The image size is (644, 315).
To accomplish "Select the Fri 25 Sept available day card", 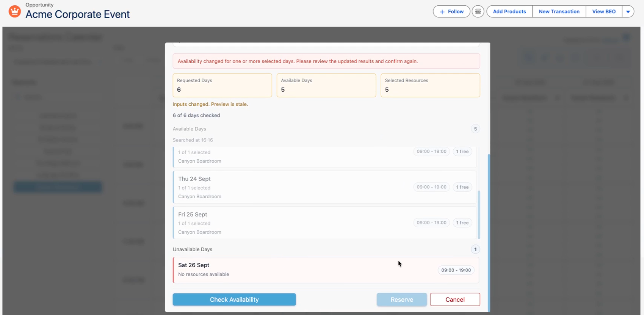I will coord(325,223).
